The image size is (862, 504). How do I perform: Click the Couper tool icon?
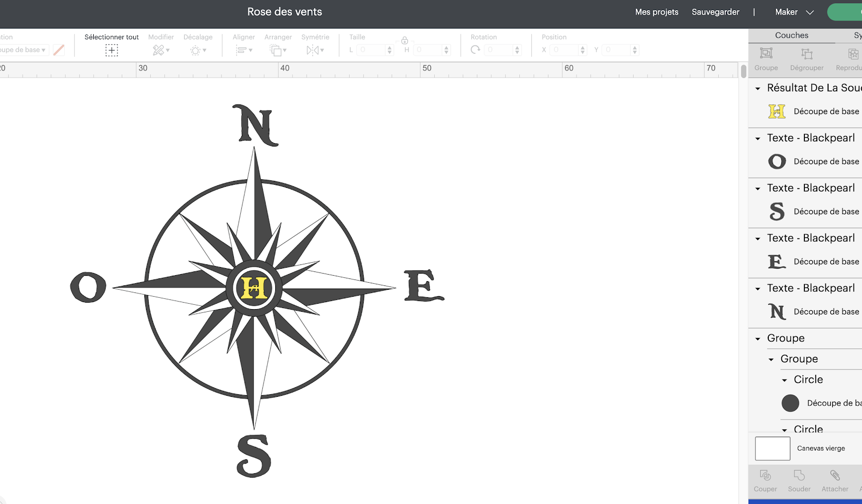click(765, 475)
